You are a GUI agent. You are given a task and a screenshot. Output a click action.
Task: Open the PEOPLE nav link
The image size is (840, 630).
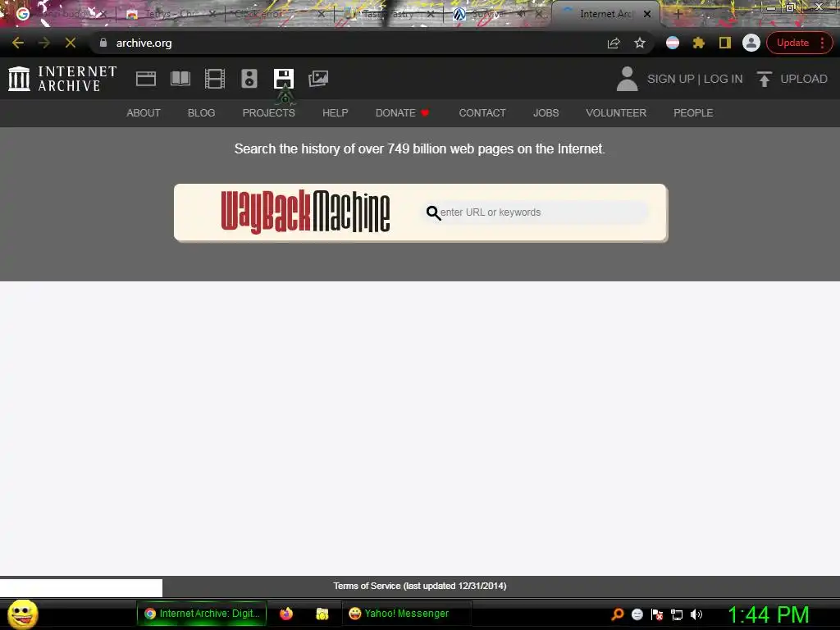tap(693, 113)
